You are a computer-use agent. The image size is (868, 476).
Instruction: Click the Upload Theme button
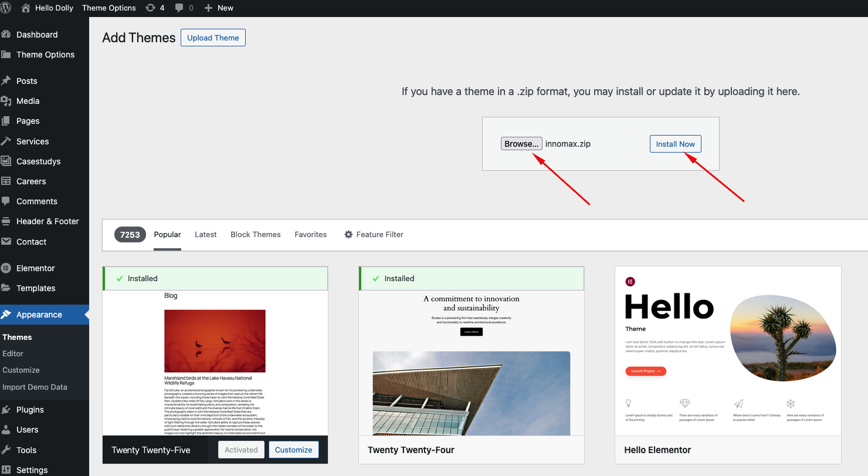click(x=213, y=37)
